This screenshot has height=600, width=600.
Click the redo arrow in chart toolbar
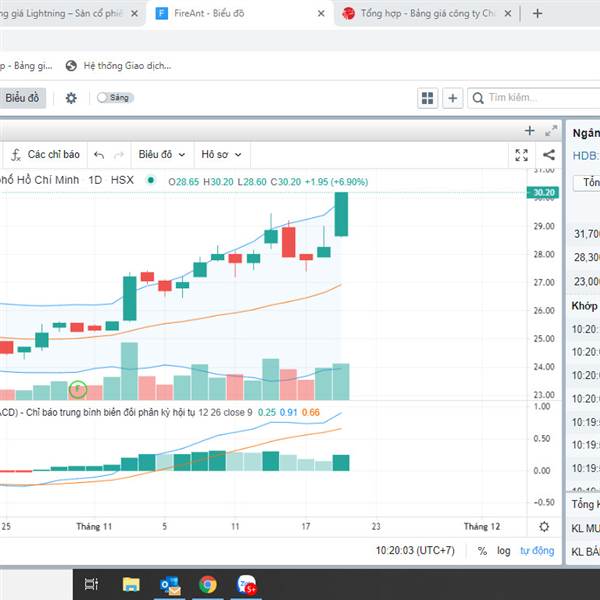119,155
